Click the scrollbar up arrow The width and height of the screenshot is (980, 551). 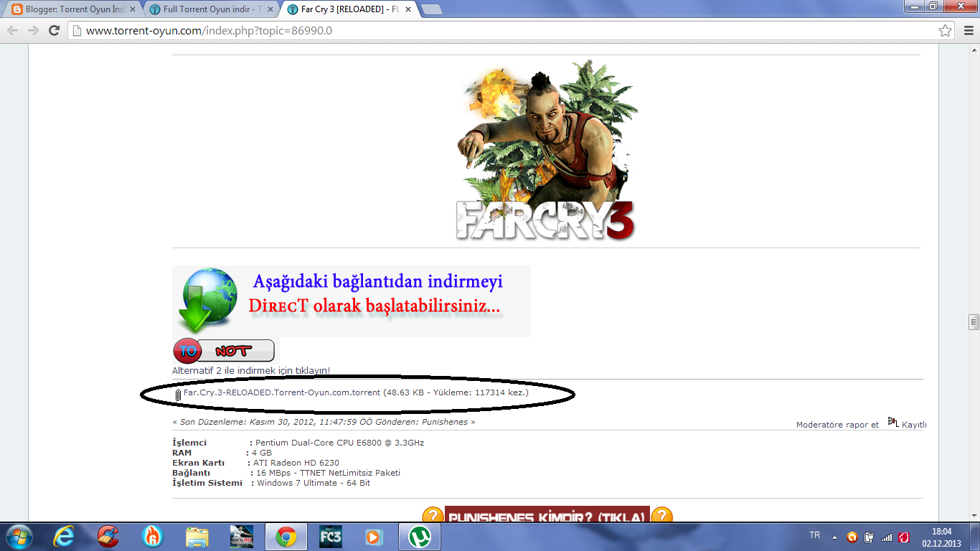[x=974, y=49]
